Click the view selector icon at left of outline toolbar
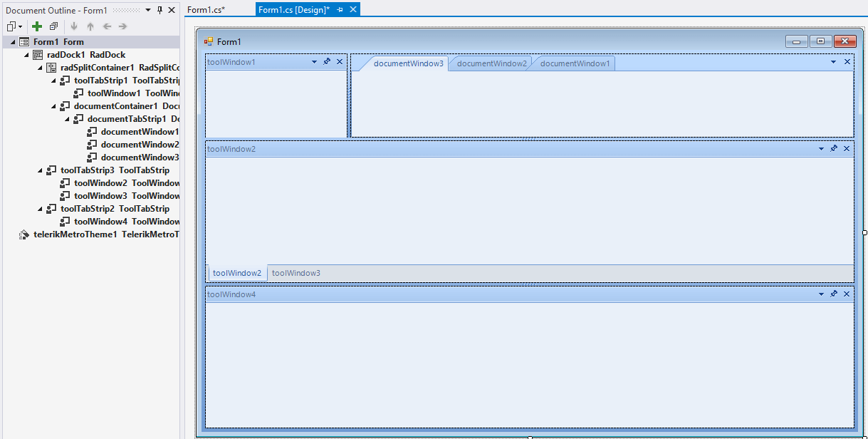The image size is (868, 439). click(x=12, y=26)
